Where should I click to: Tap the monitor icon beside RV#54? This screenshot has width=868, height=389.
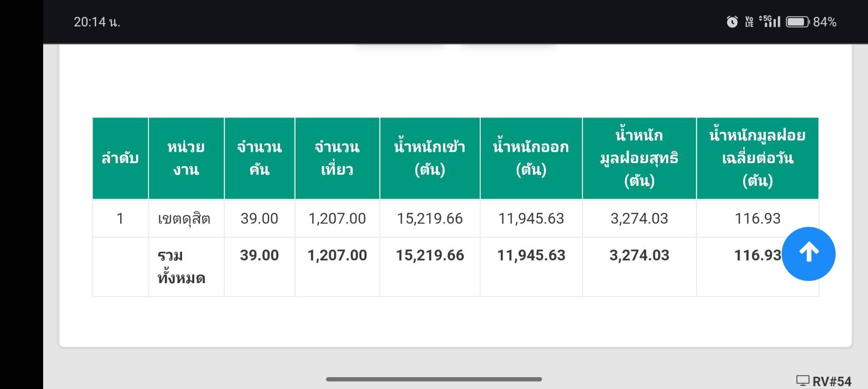[803, 381]
